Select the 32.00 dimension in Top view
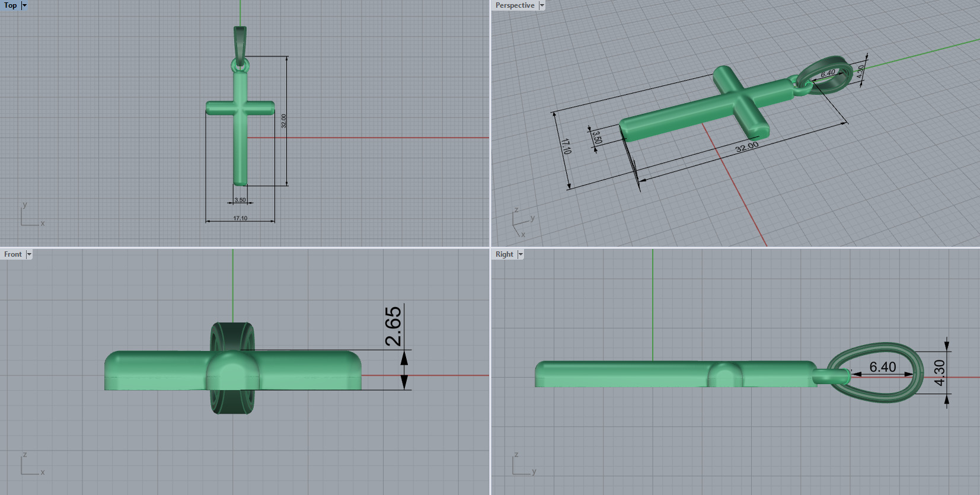980x495 pixels. click(283, 121)
